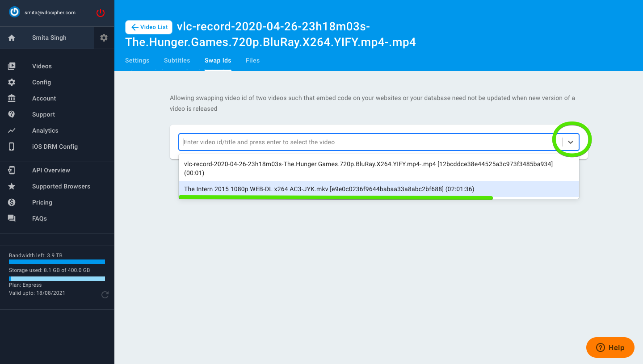This screenshot has height=364, width=643.
Task: Click the Analytics trend line icon
Action: [12, 130]
